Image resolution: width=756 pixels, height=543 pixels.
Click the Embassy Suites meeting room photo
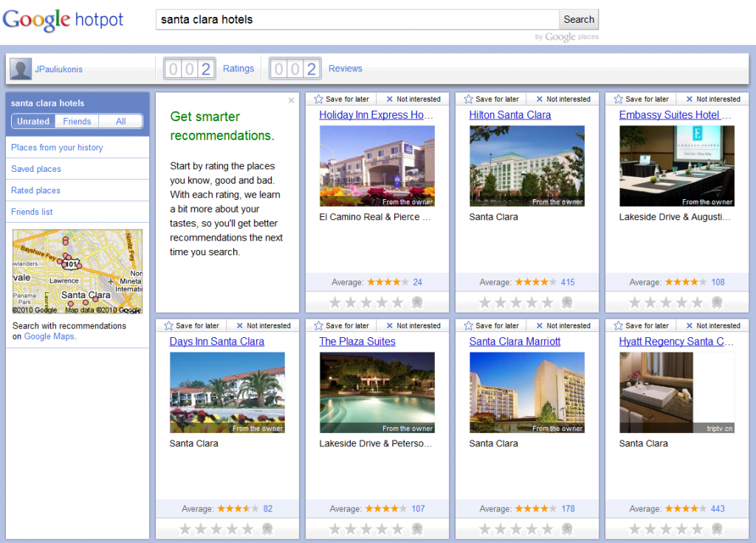pyautogui.click(x=677, y=166)
